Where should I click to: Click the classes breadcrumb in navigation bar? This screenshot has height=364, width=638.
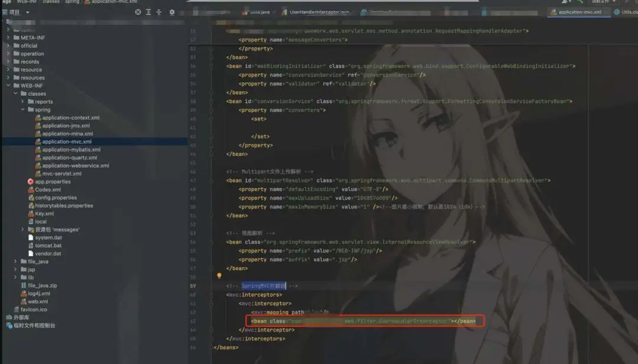tap(51, 2)
